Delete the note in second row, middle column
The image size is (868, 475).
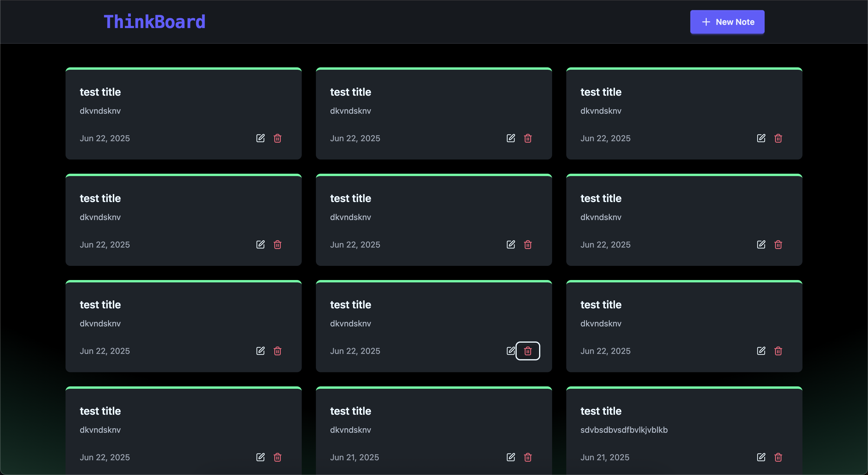[x=528, y=244]
